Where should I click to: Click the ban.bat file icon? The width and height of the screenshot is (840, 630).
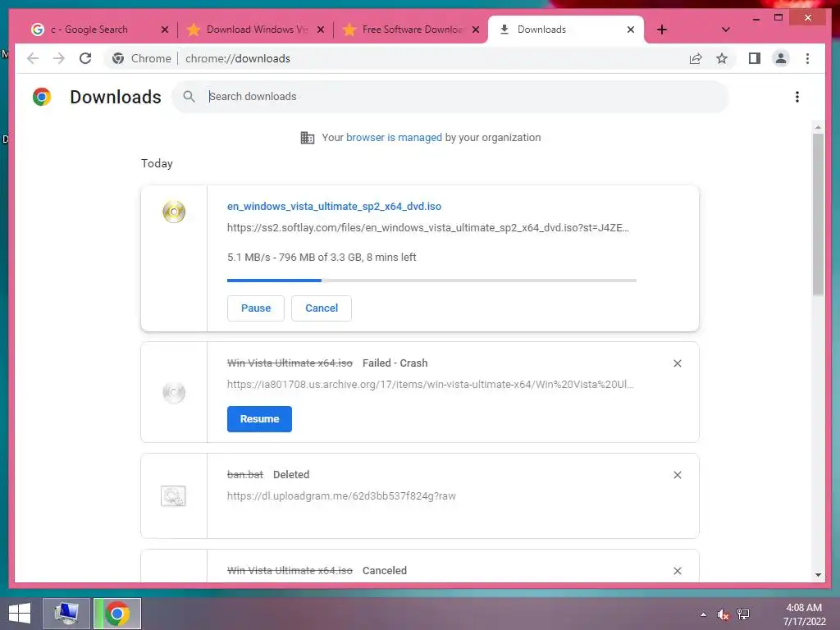pyautogui.click(x=173, y=496)
